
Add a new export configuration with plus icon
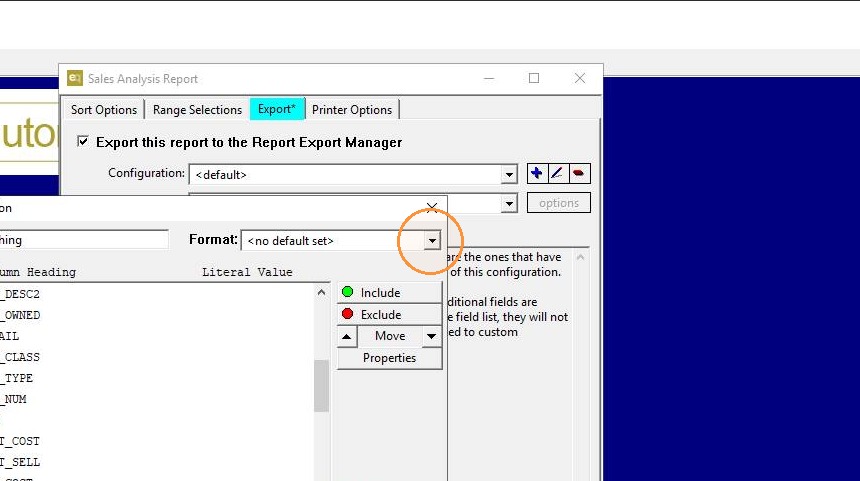pyautogui.click(x=536, y=173)
